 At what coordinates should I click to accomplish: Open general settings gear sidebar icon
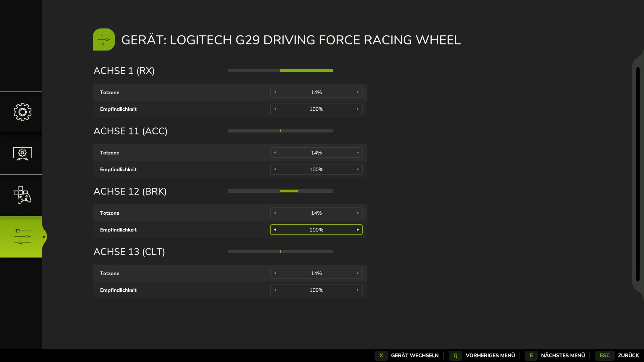pyautogui.click(x=22, y=112)
